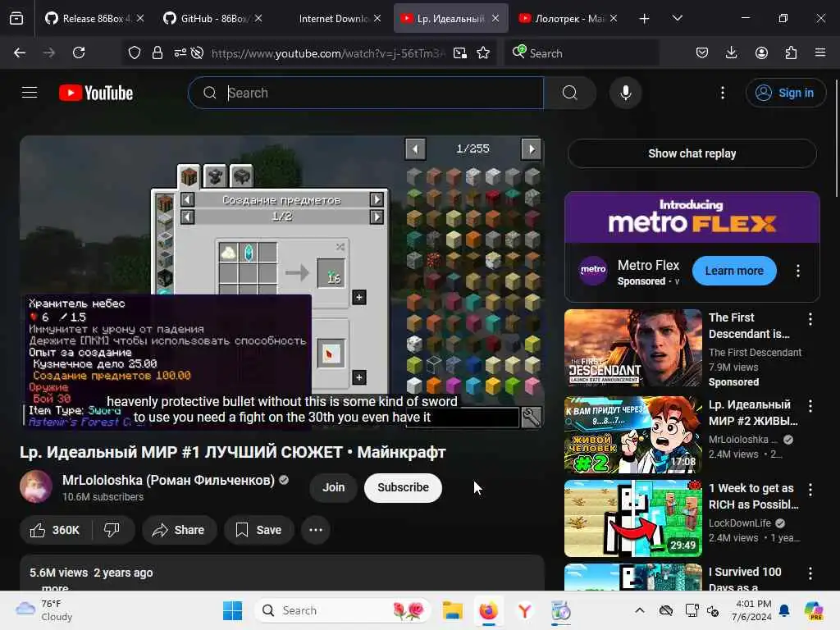Open MrLololoshka channel avatar
This screenshot has height=630, width=840.
pos(36,486)
